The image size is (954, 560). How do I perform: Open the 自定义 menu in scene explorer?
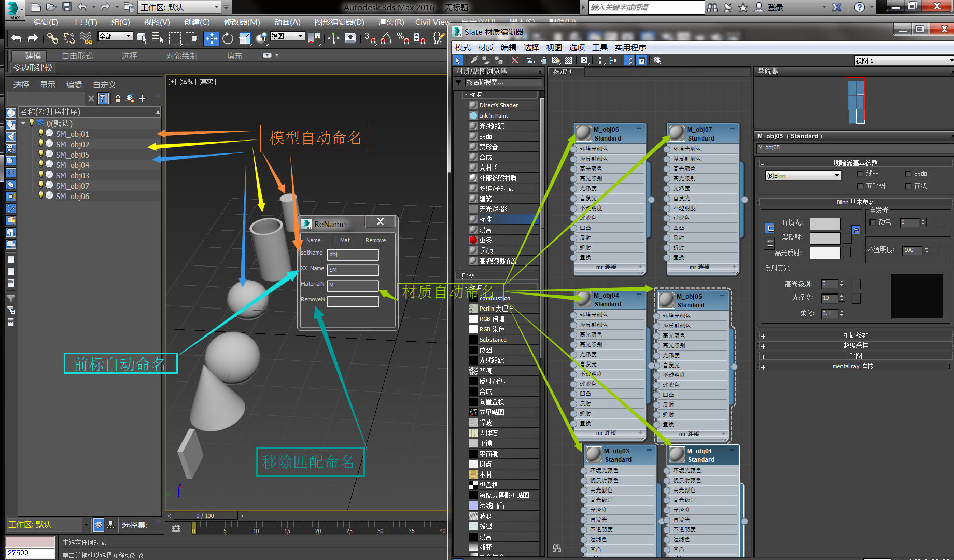pos(104,85)
